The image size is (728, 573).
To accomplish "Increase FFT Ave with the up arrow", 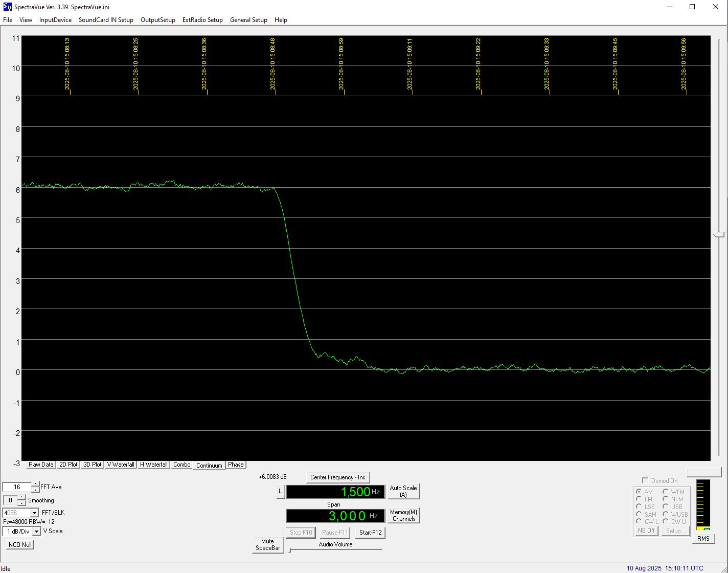I will point(35,484).
